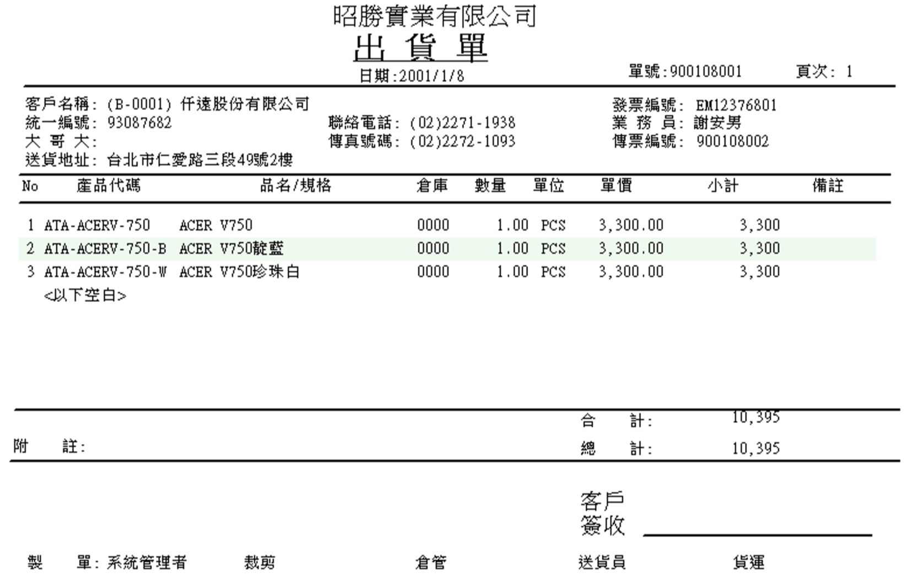Screen dimensions: 907x588
Task: Select customer name 仟達股份有限公司
Action: (245, 104)
